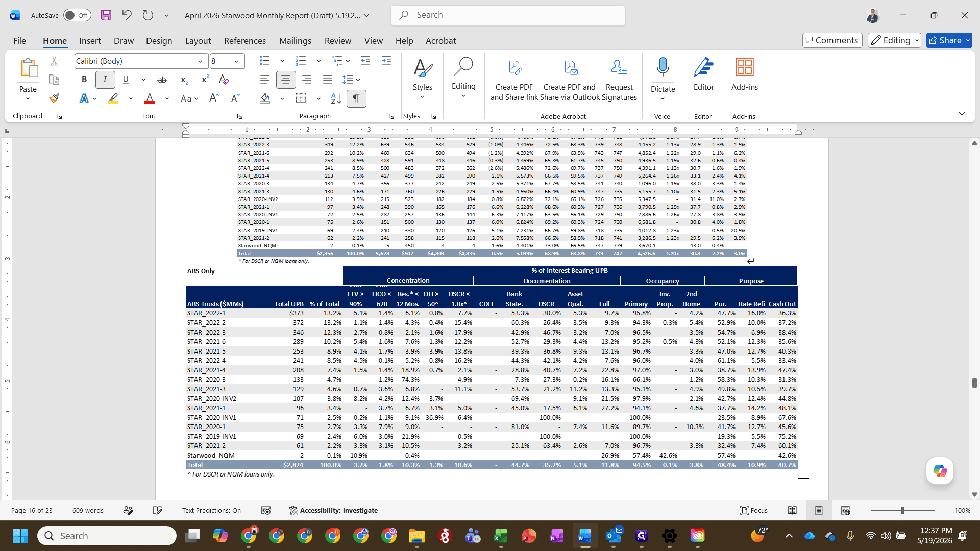Decrease indent icon
980x551 pixels.
[x=365, y=61]
